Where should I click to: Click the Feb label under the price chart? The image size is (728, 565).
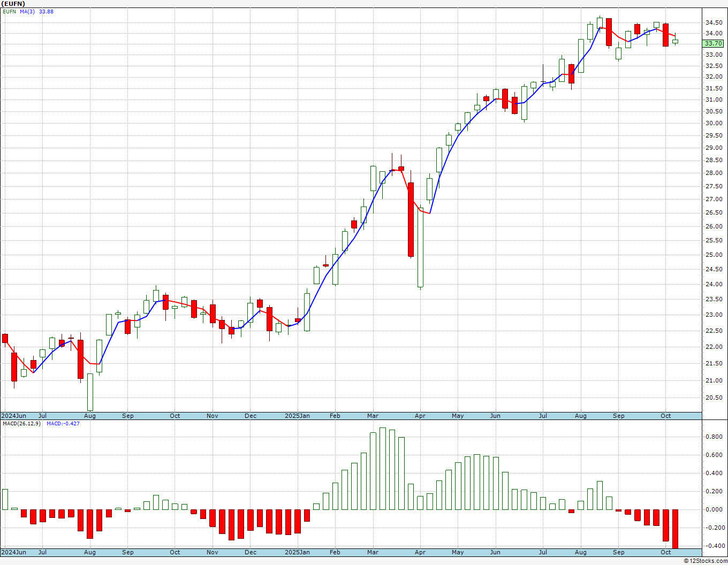tap(335, 416)
